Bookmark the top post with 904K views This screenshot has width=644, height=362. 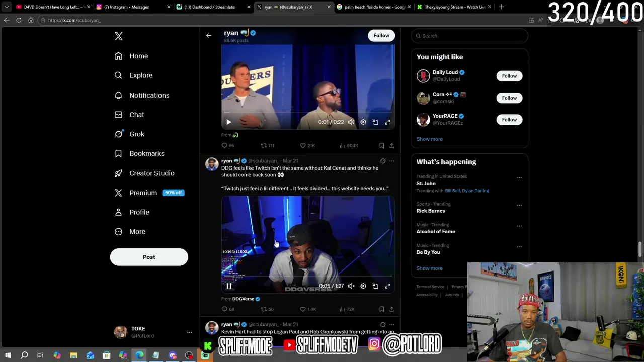click(382, 146)
